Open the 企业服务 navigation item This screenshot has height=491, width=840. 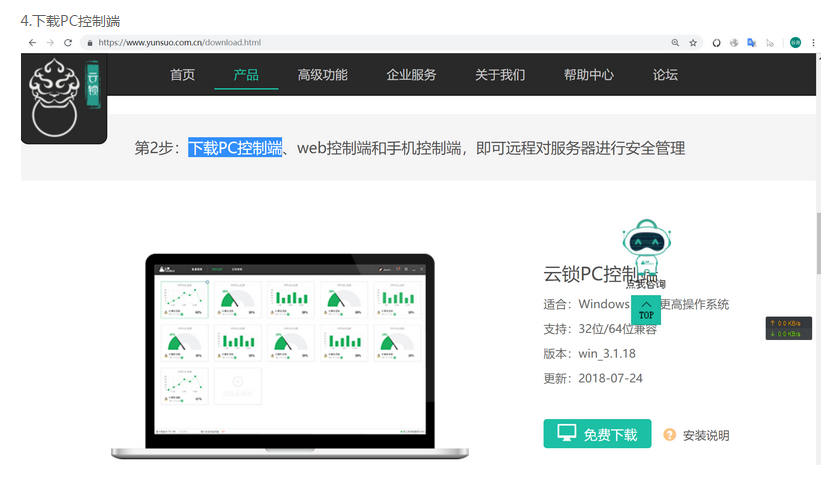tap(411, 74)
